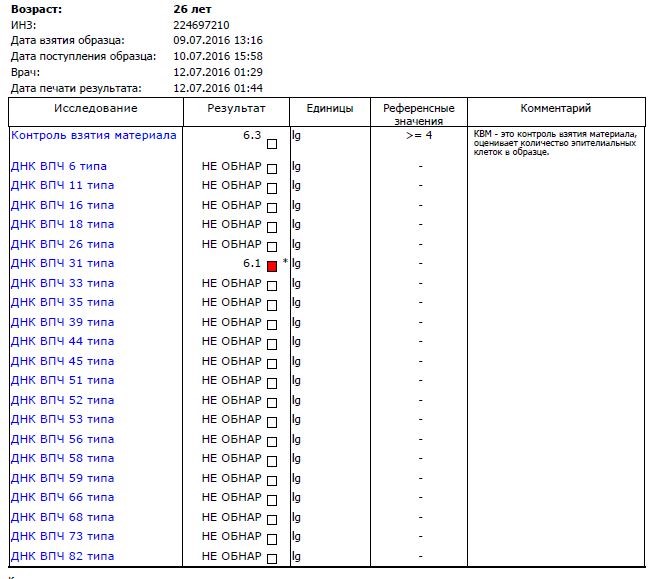Open the 'Контроль взятия материала' link
The width and height of the screenshot is (659, 579).
coord(93,134)
